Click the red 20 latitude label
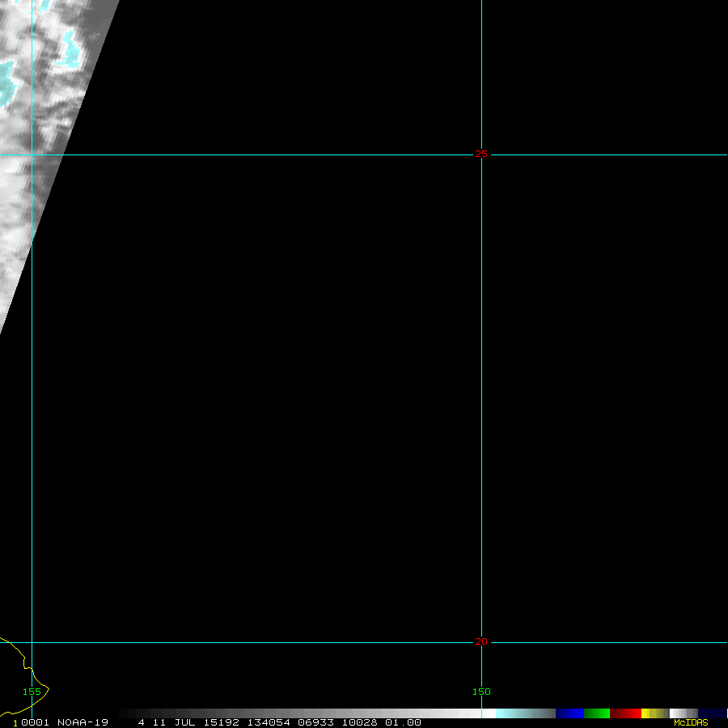The image size is (728, 728). click(481, 642)
